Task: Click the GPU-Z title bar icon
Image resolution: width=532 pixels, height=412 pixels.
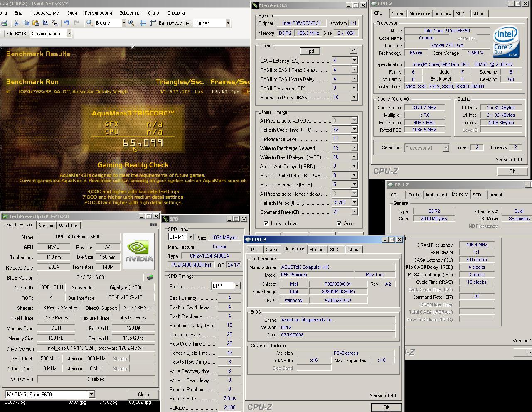Action: click(5, 216)
